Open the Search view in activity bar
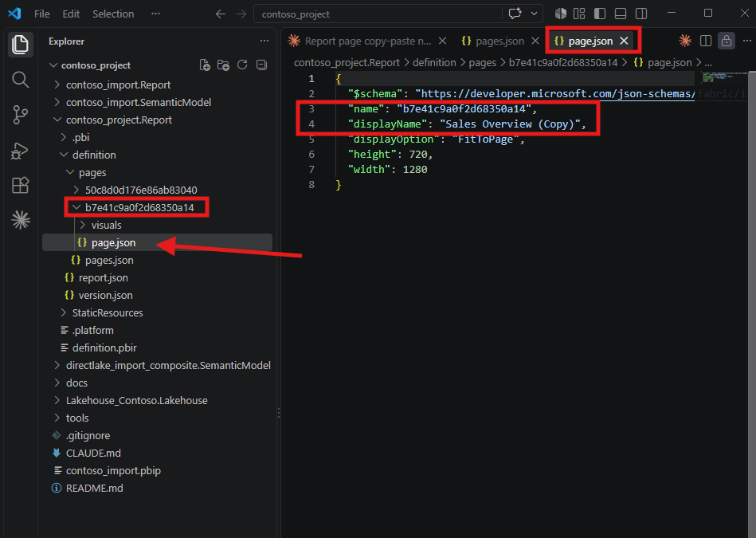This screenshot has width=756, height=538. (20, 80)
